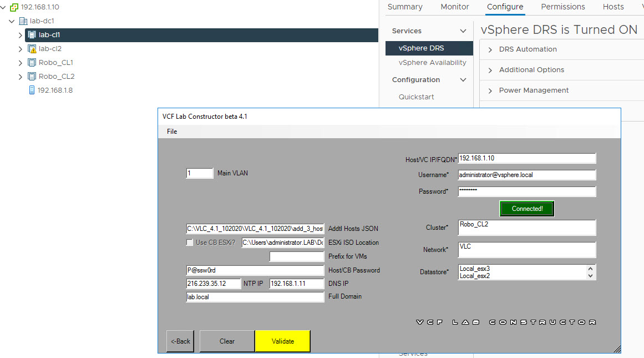Viewport: 644px width, 358px height.
Task: Click the green Connected! button
Action: point(526,209)
